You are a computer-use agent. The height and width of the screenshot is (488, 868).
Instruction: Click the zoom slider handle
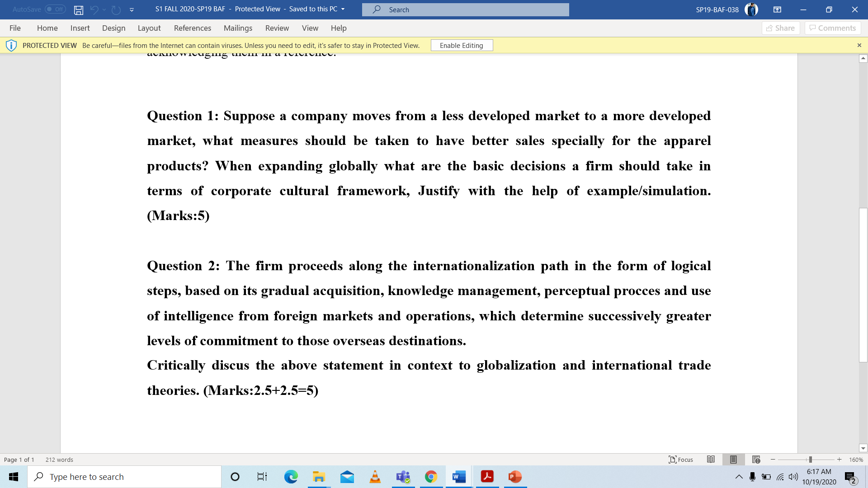pyautogui.click(x=810, y=460)
